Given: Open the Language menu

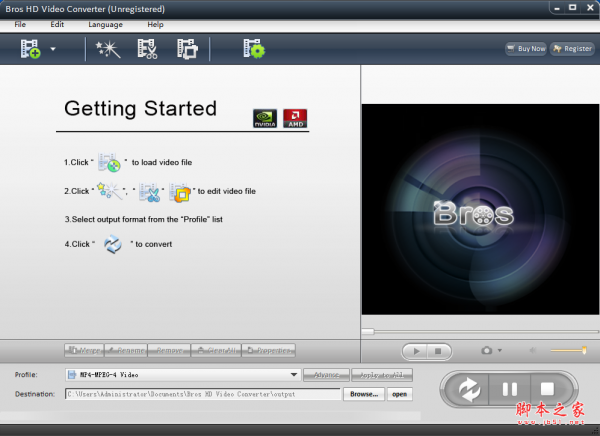Looking at the screenshot, I should coord(106,24).
